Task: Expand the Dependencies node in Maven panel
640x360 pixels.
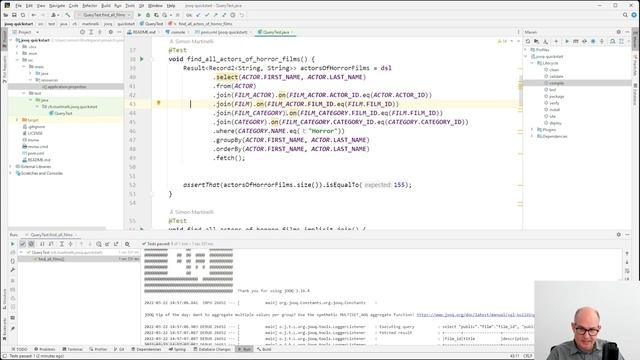Action: pyautogui.click(x=532, y=136)
